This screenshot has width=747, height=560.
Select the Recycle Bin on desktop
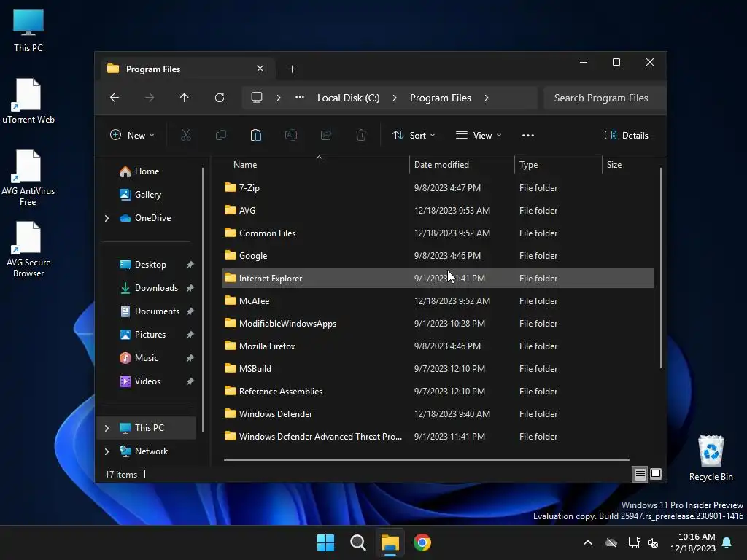coord(711,458)
